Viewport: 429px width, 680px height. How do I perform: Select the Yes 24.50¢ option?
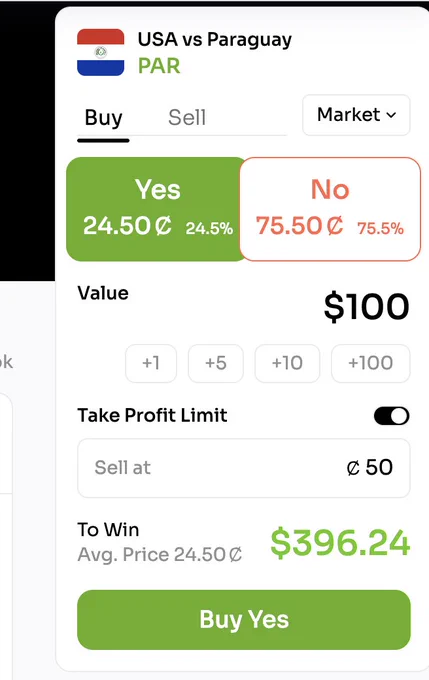(157, 209)
